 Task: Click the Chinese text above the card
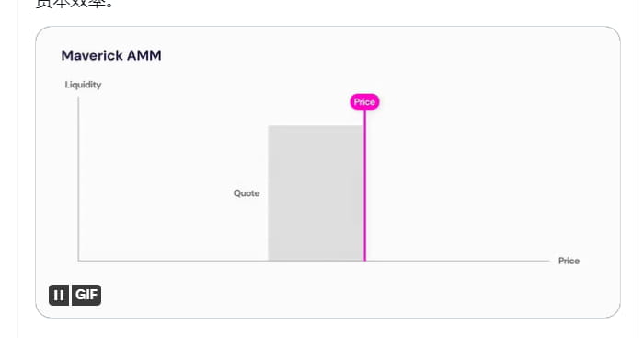click(75, 4)
